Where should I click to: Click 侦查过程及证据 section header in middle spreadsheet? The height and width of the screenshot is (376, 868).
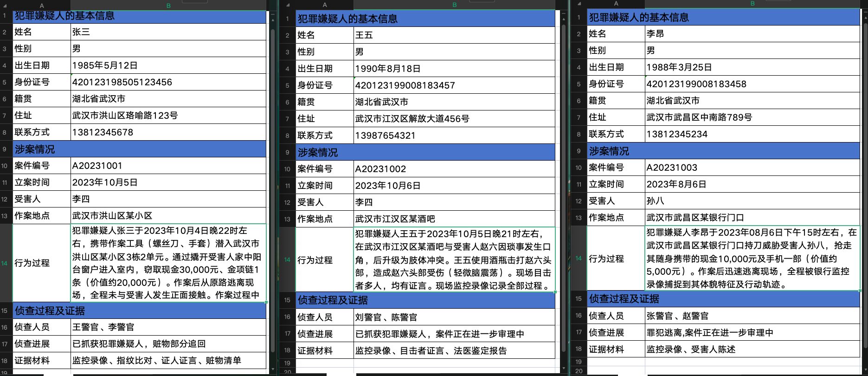[425, 300]
